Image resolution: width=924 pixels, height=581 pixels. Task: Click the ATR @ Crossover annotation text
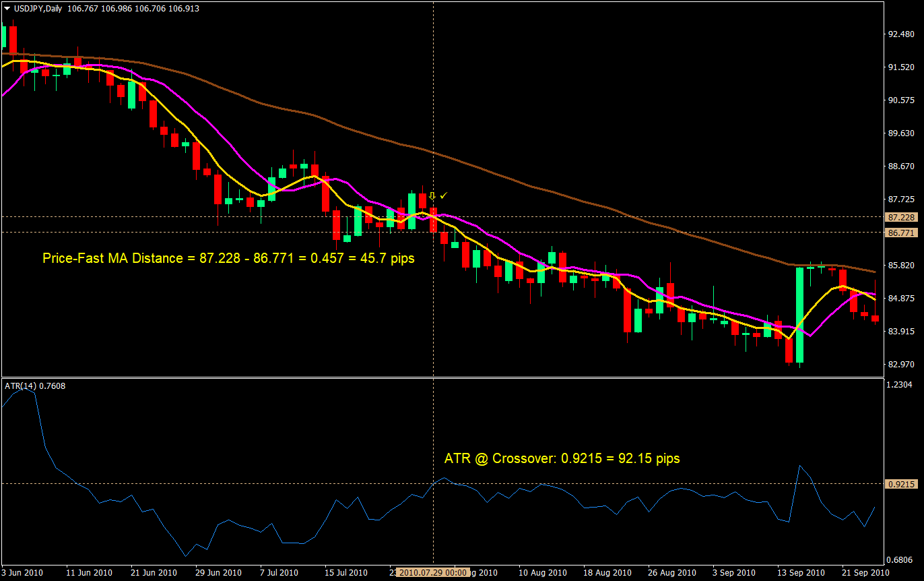(562, 458)
